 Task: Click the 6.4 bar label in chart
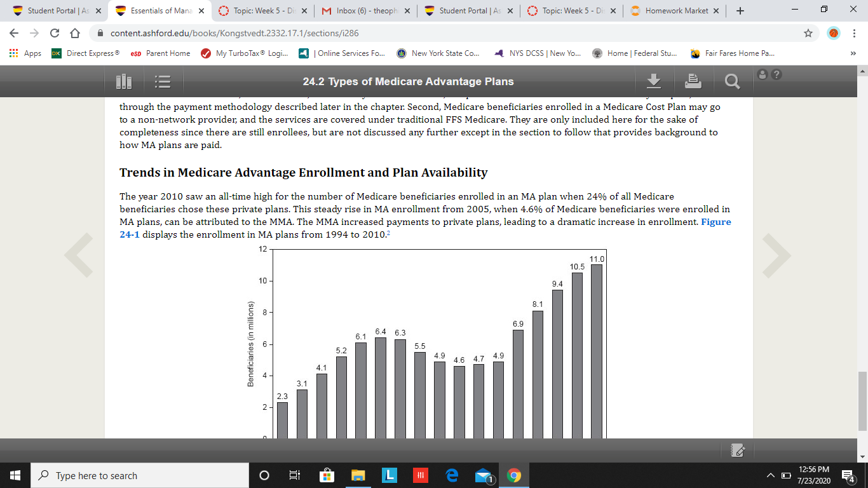coord(381,332)
